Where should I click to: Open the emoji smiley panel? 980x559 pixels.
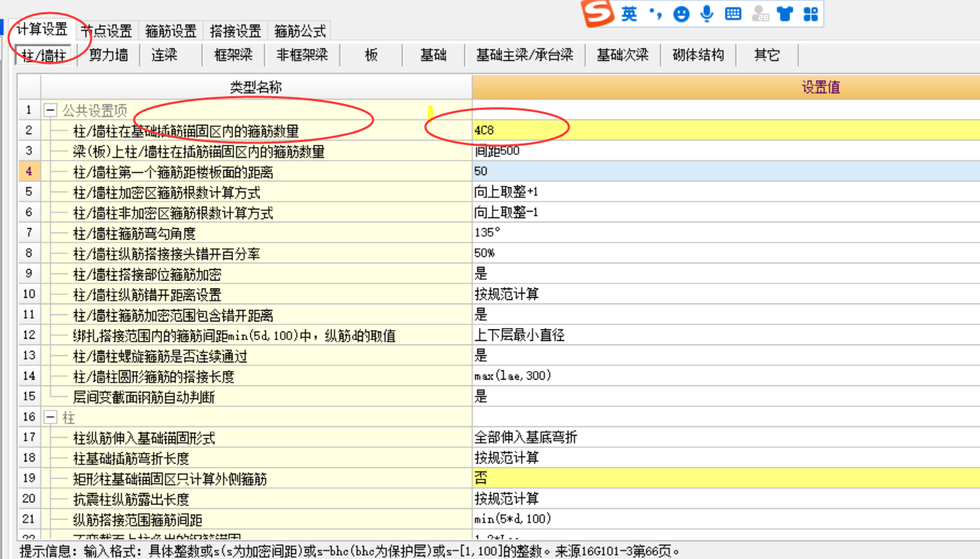pyautogui.click(x=682, y=14)
